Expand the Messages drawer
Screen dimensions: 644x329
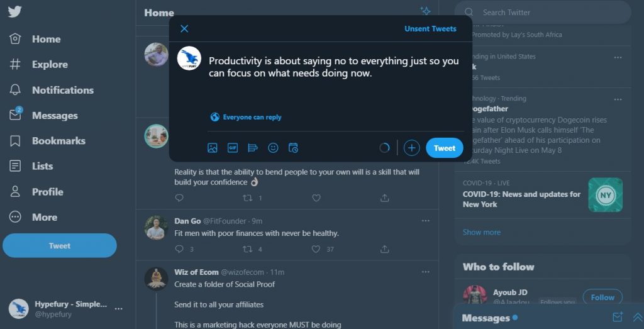coord(637,318)
